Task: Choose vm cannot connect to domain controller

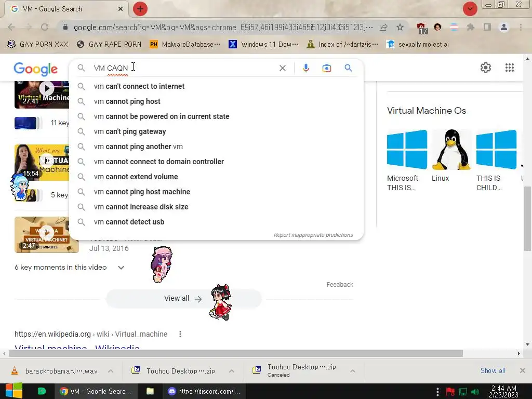Action: (x=216, y=162)
